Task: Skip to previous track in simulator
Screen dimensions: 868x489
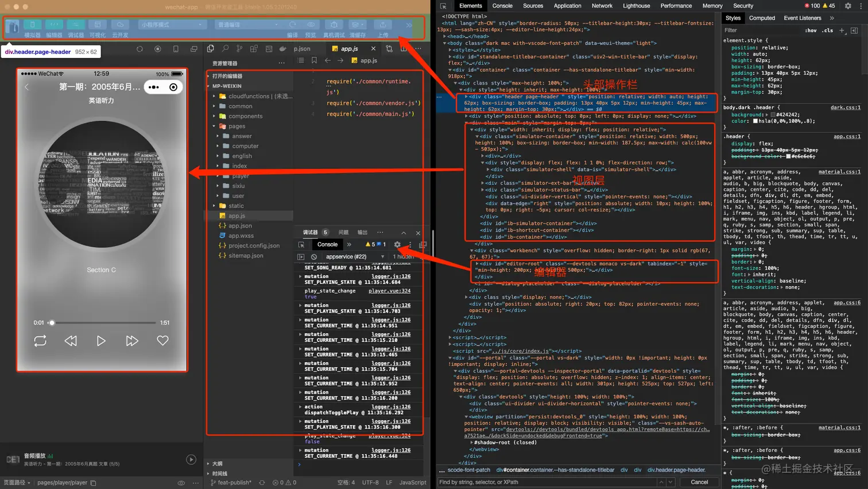Action: coord(71,341)
